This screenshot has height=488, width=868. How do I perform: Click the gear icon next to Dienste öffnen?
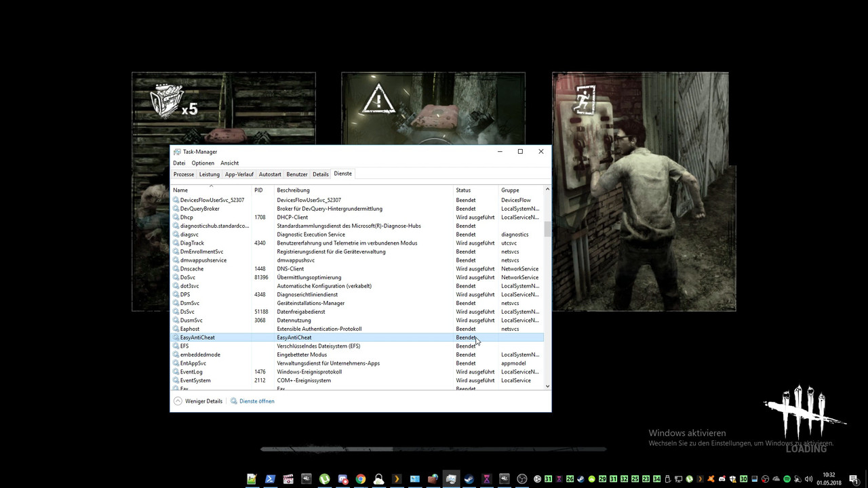pyautogui.click(x=234, y=401)
